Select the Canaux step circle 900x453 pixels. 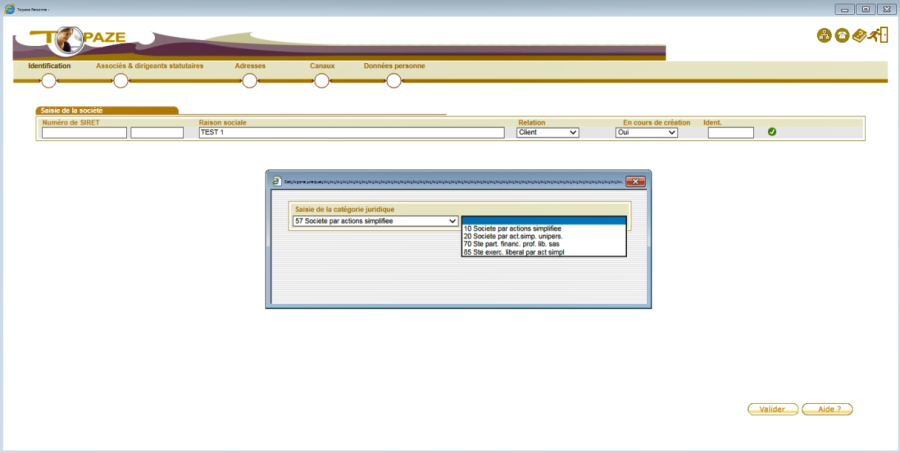click(321, 81)
